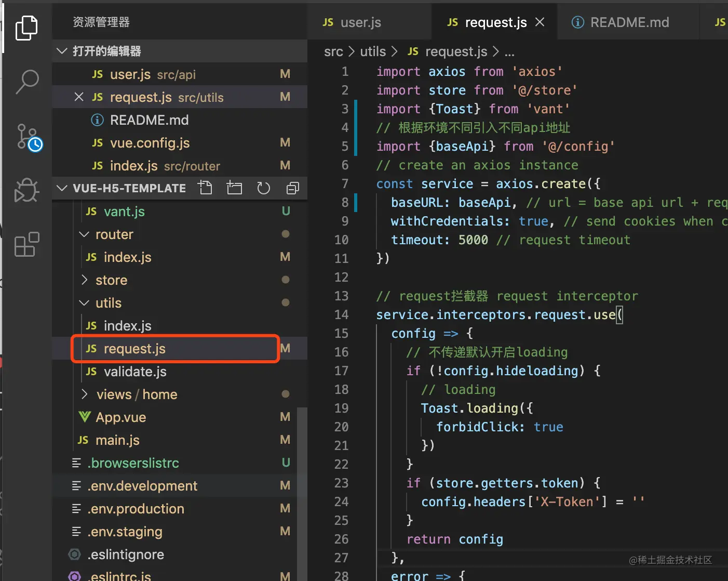Click on 'baseApi' in line 8 code
The width and height of the screenshot is (728, 581).
click(x=484, y=202)
